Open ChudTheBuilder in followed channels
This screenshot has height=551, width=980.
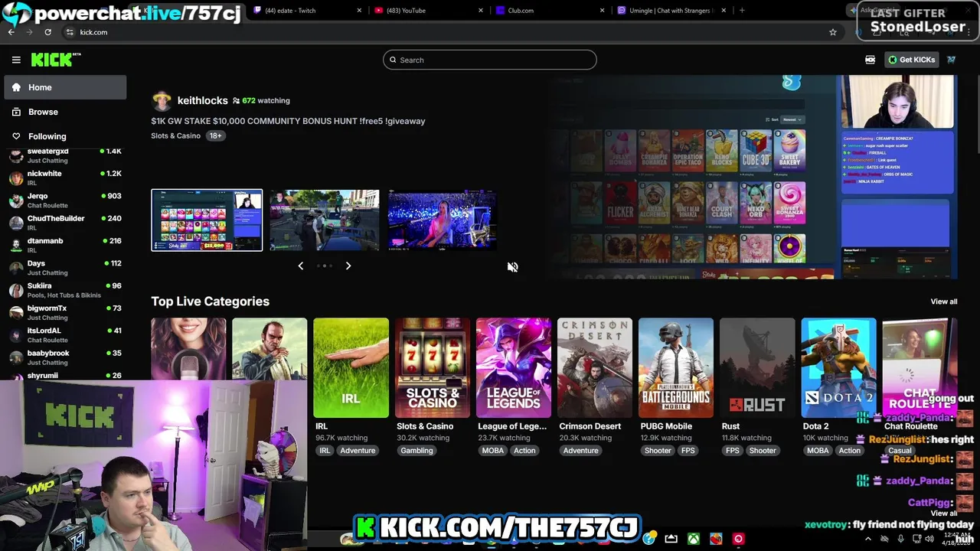point(65,223)
